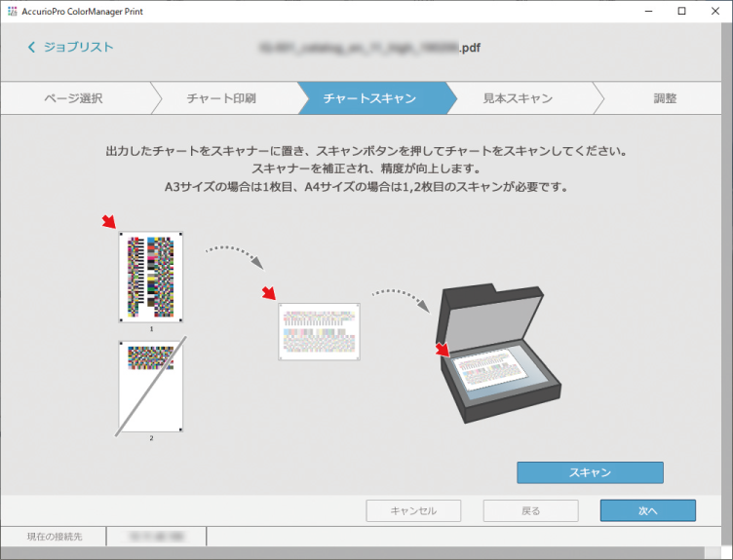The image size is (733, 560).
Task: Select the chart page 1 thumbnail
Action: click(x=151, y=277)
